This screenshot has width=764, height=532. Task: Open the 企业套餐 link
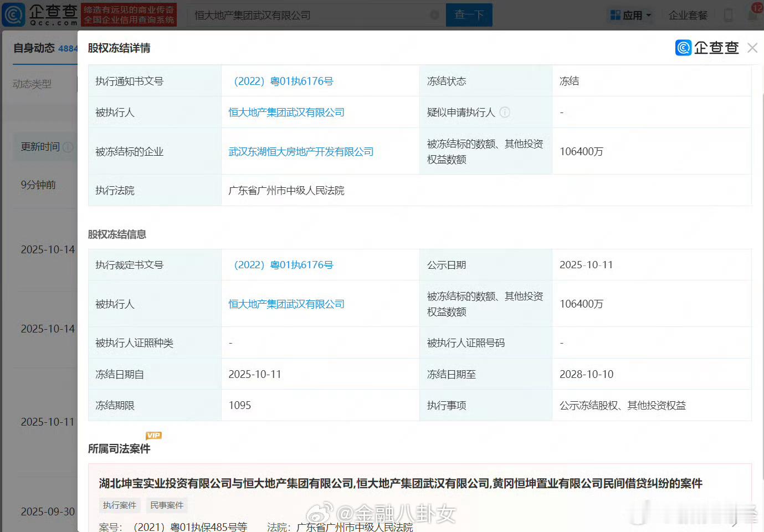(688, 16)
